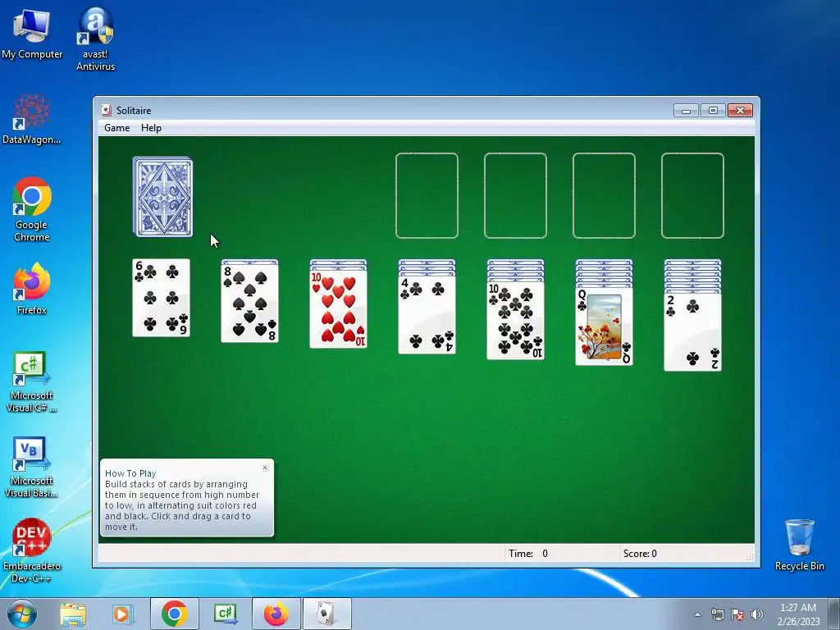
Task: Click Solitaire taskbar button
Action: (x=327, y=614)
